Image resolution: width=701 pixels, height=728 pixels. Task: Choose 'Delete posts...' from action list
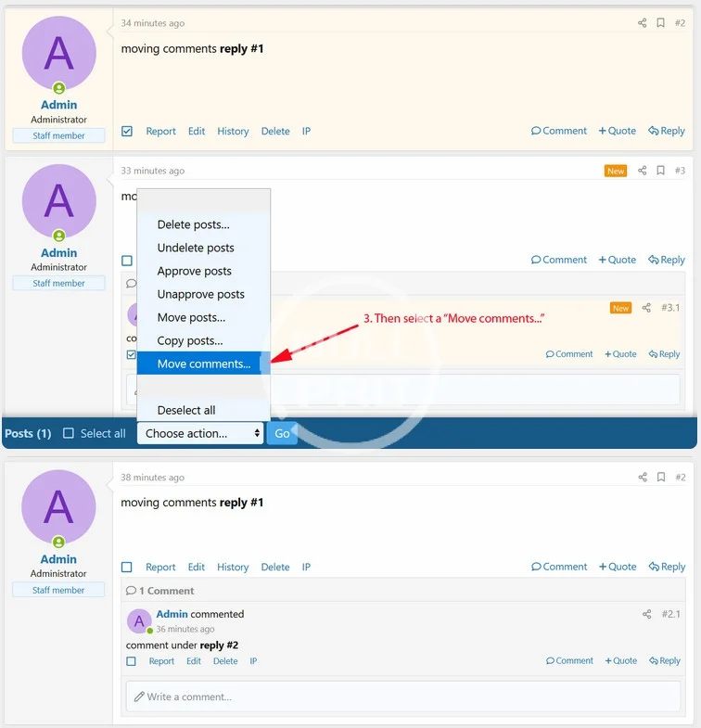point(193,224)
